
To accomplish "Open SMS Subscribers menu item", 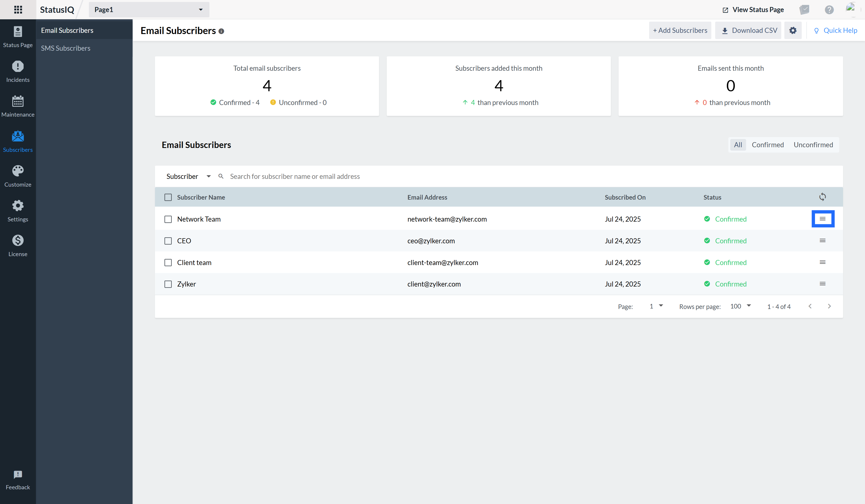I will (65, 48).
